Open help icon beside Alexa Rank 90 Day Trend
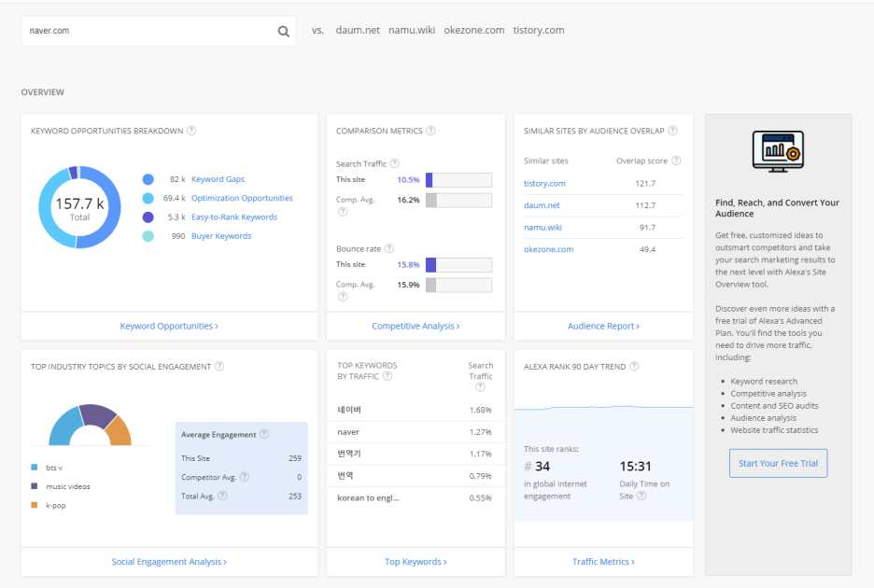 (x=634, y=366)
